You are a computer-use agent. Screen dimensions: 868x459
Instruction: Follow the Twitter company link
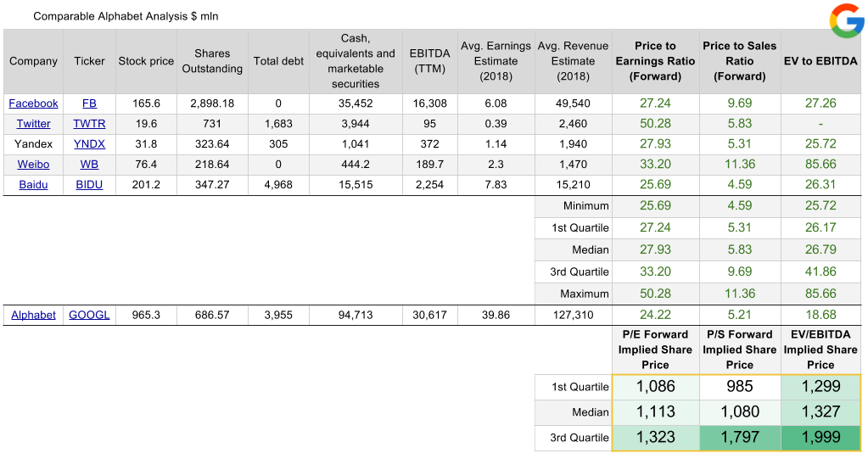click(33, 124)
